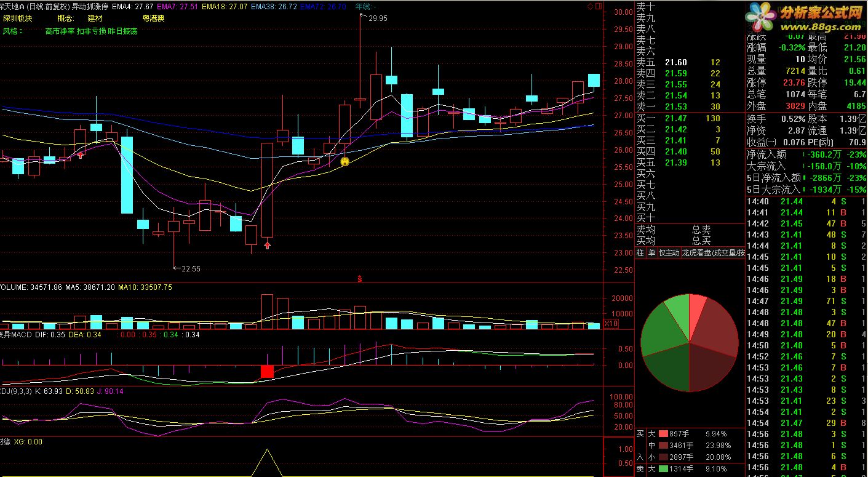Click the 大宗流入 -158.0万 row
This screenshot has width=868, height=477.
click(x=807, y=166)
